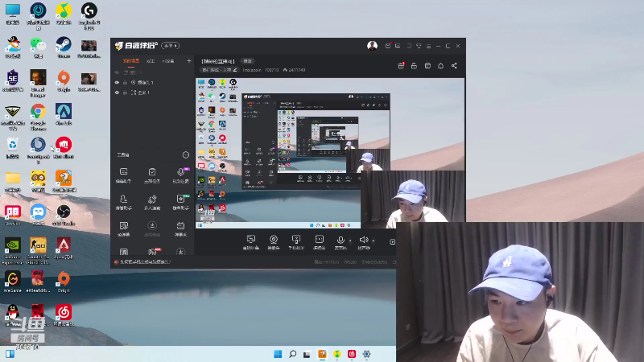Image resolution: width=644 pixels, height=362 pixels.
Task: Click the share icon in room header
Action: (x=454, y=66)
